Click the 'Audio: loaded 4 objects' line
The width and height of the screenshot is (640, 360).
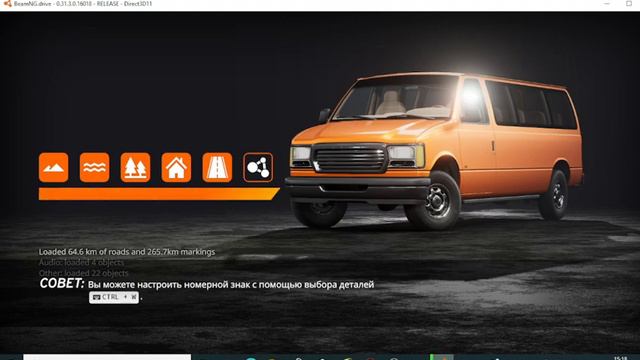click(x=81, y=262)
